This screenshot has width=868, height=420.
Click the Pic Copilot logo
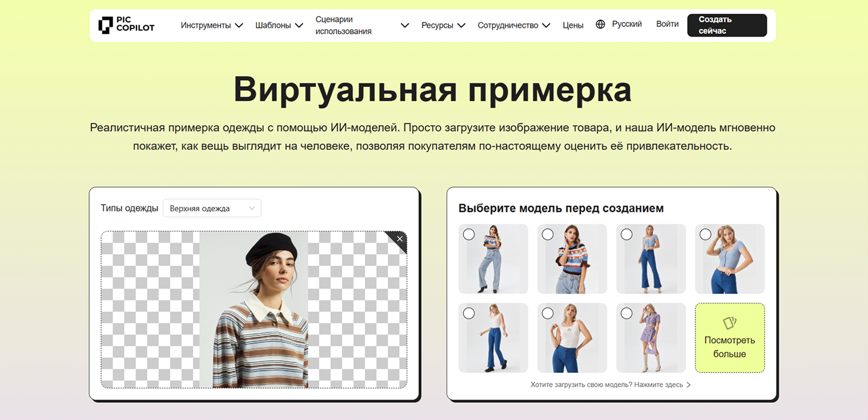[x=126, y=25]
